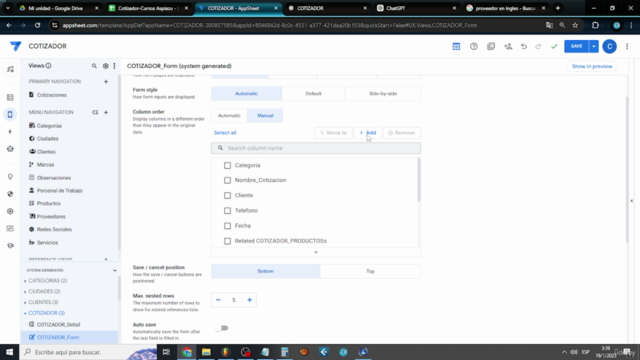Open Proveedores view in menu navigation
Image resolution: width=640 pixels, height=360 pixels.
[51, 217]
